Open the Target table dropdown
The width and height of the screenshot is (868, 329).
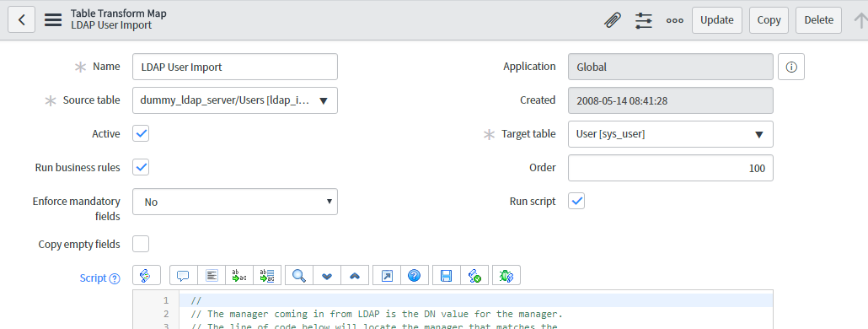pyautogui.click(x=670, y=134)
